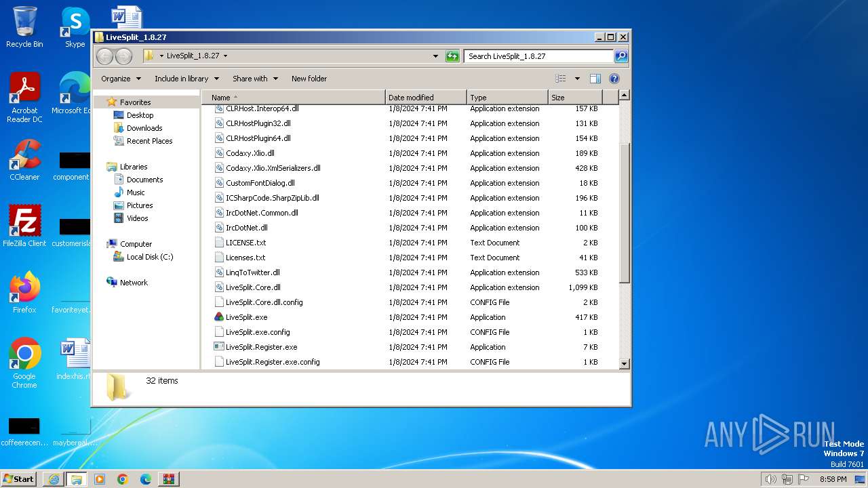868x488 pixels.
Task: Click the CustomFontDialog.dll file icon
Action: (x=219, y=183)
